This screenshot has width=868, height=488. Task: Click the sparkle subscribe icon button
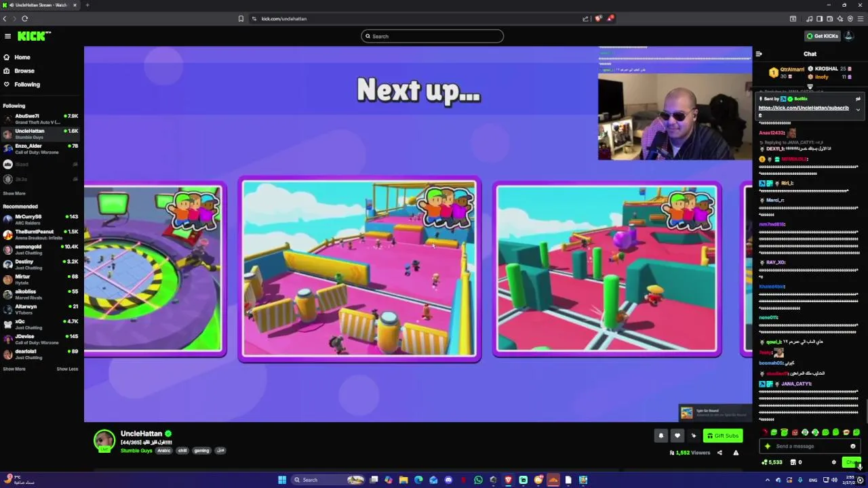(693, 436)
